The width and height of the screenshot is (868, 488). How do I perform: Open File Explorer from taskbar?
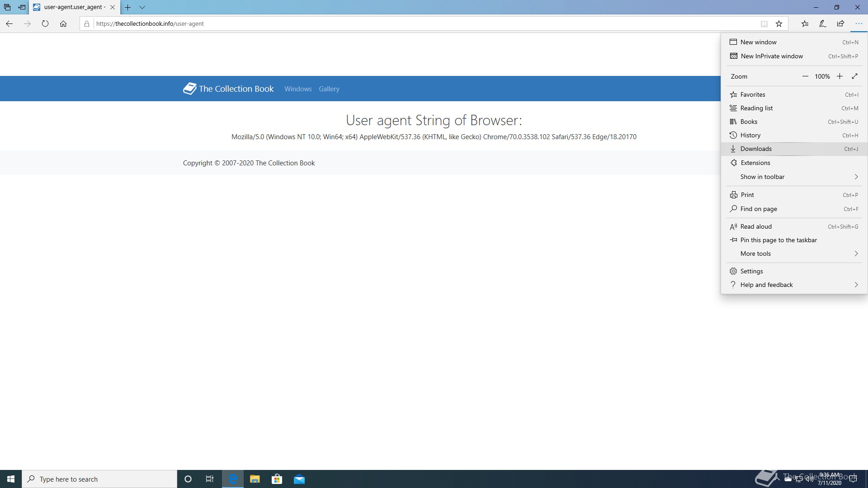255,479
